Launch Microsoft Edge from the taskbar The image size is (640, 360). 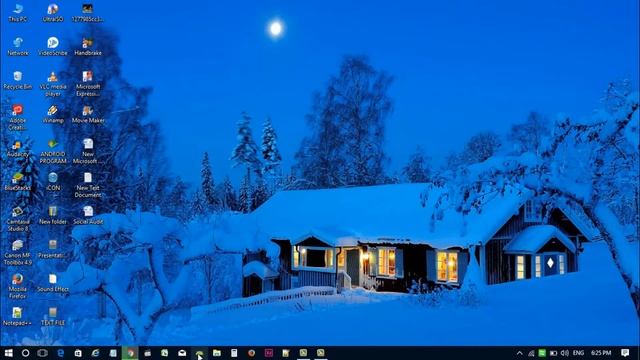tap(60, 353)
